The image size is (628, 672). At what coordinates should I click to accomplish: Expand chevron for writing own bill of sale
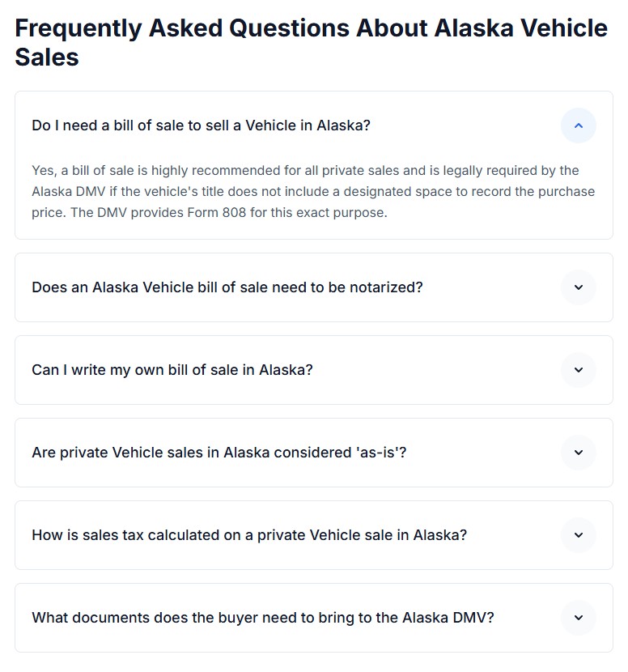coord(578,370)
